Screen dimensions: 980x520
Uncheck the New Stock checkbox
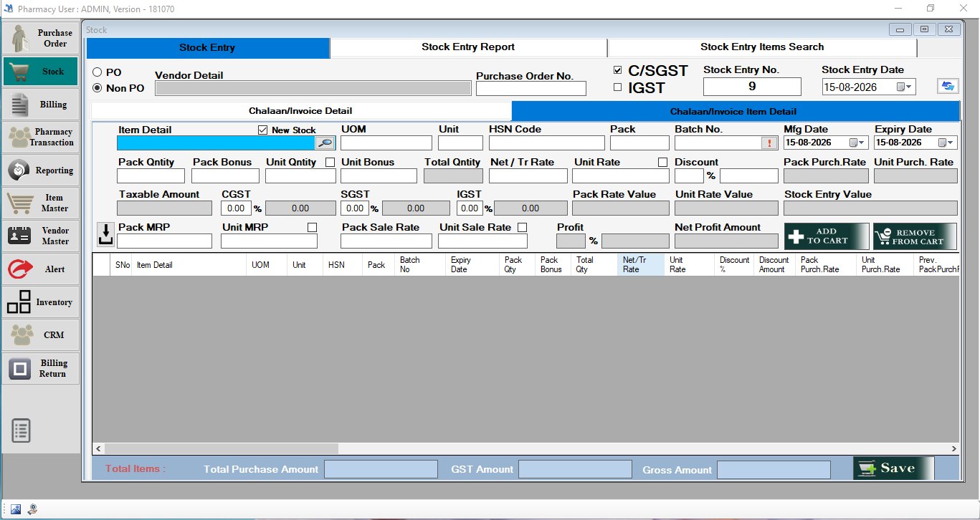pos(262,130)
